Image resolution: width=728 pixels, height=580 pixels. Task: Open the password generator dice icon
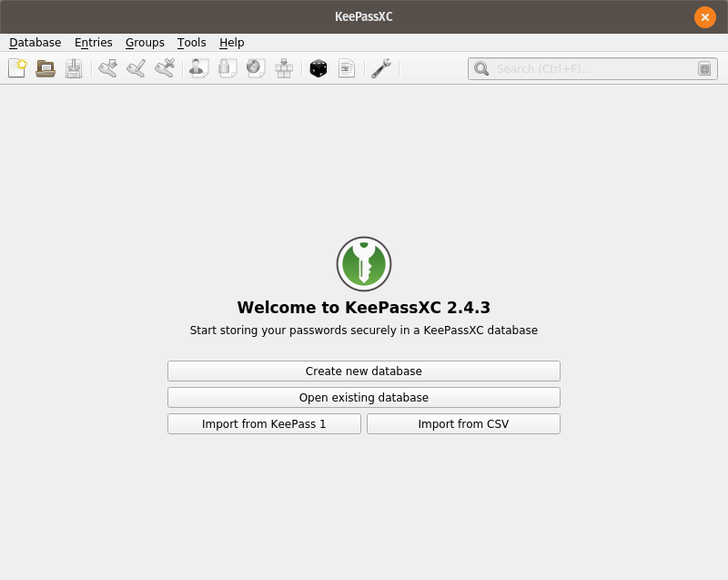click(318, 68)
